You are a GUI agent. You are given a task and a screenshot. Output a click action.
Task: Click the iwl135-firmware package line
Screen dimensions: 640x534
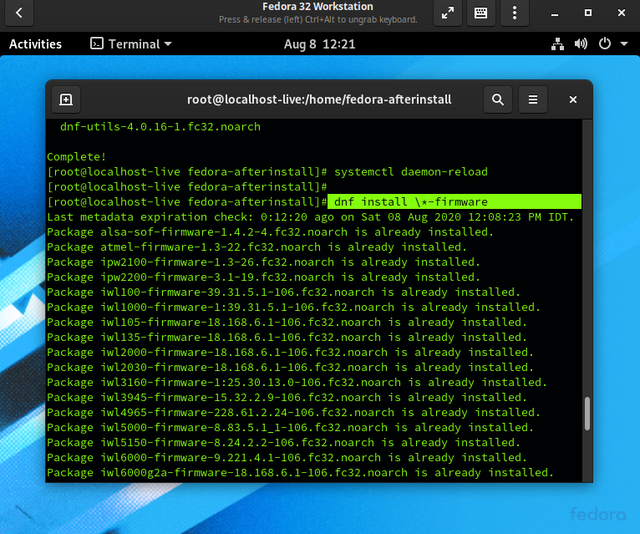pos(287,337)
